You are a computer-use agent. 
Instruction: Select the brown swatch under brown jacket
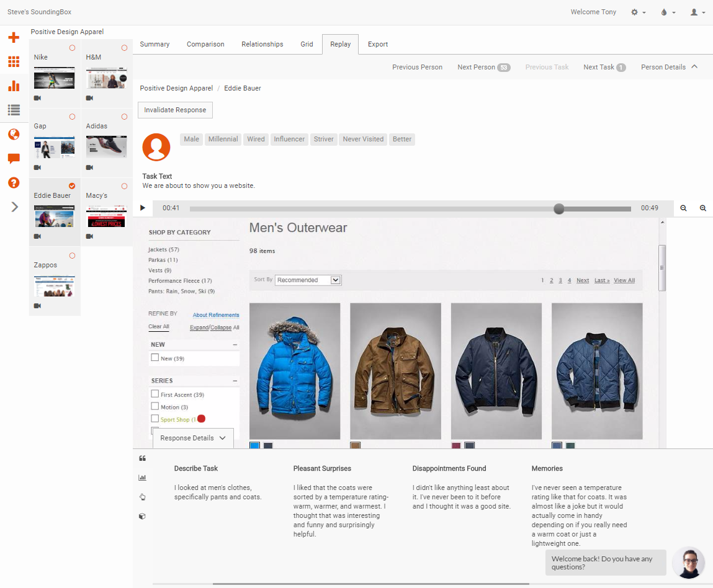356,445
